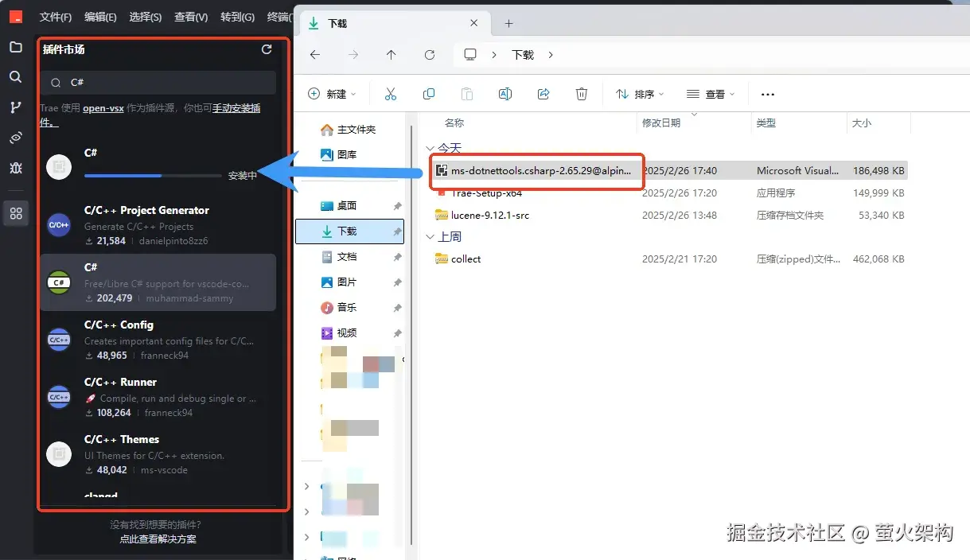This screenshot has height=560, width=970.
Task: Open the plugin market icon in Trae sidebar
Action: [x=16, y=213]
